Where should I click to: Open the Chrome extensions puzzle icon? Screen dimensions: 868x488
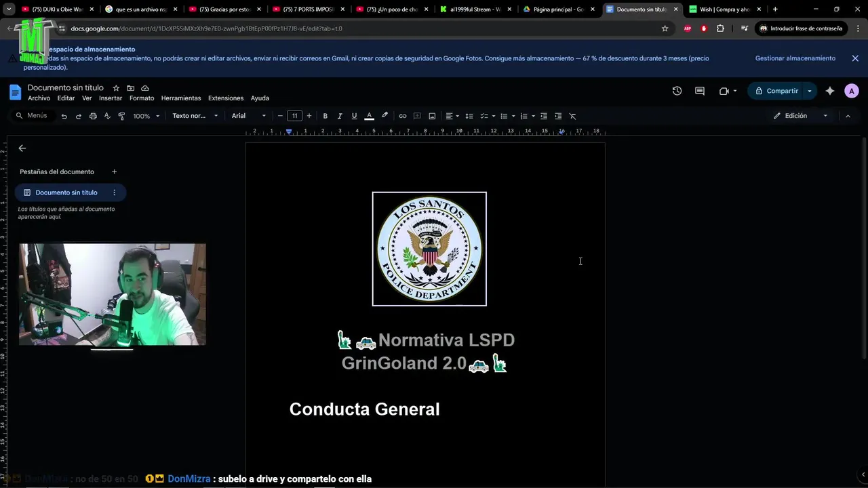720,28
